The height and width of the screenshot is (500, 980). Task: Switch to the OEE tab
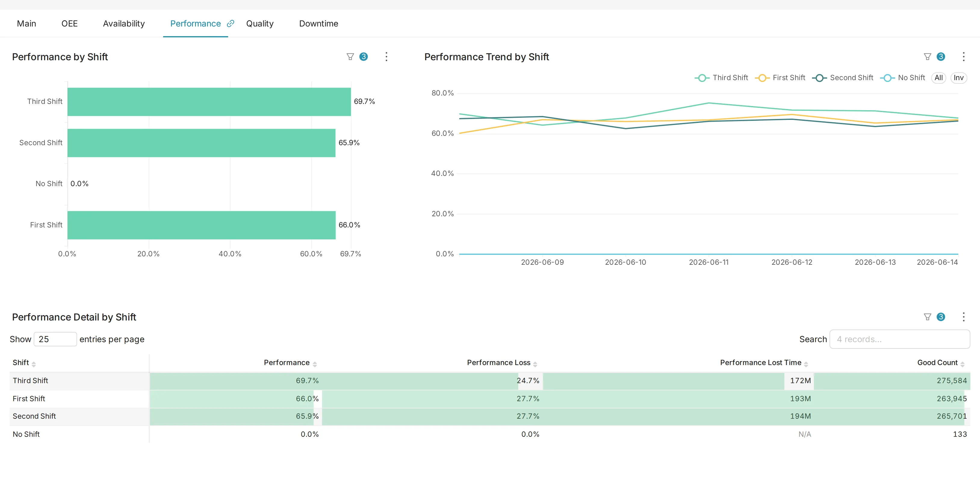(x=69, y=23)
